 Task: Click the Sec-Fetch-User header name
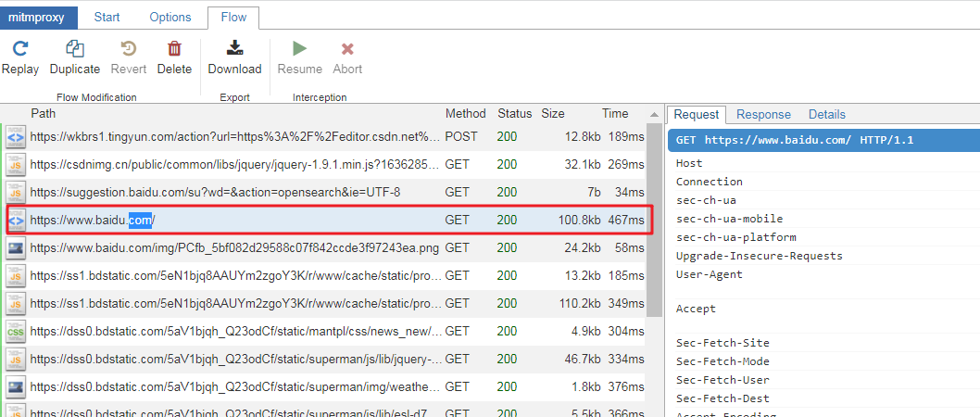[722, 380]
